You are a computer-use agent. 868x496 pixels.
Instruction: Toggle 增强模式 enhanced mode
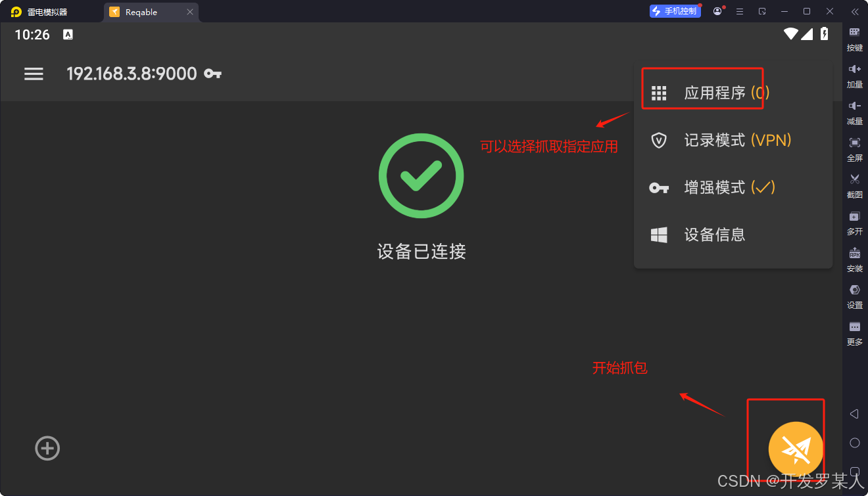(733, 187)
